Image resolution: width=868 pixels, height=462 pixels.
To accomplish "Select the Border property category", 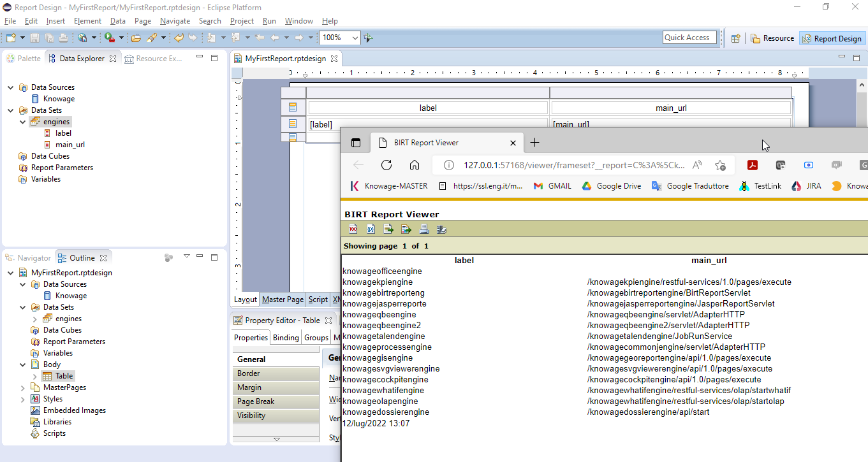I will click(x=276, y=373).
